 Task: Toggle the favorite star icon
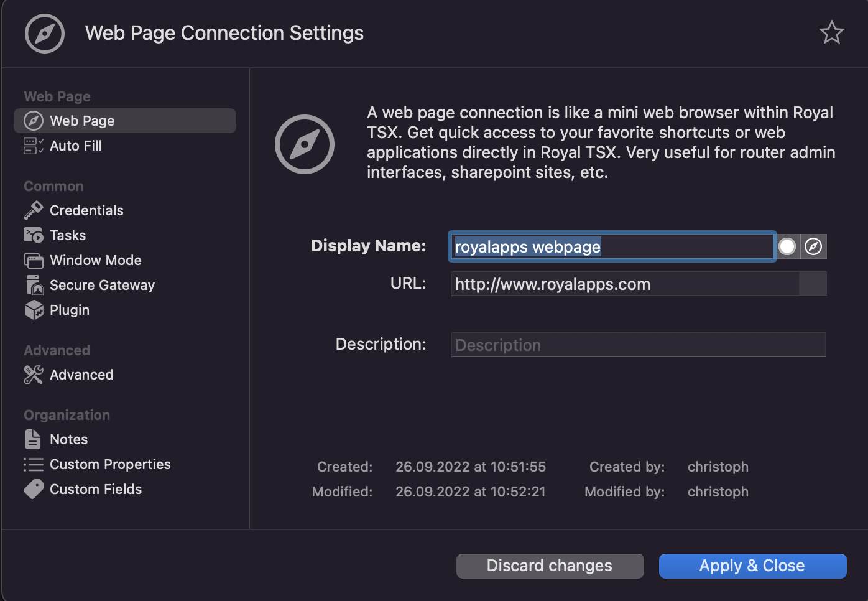pyautogui.click(x=831, y=33)
